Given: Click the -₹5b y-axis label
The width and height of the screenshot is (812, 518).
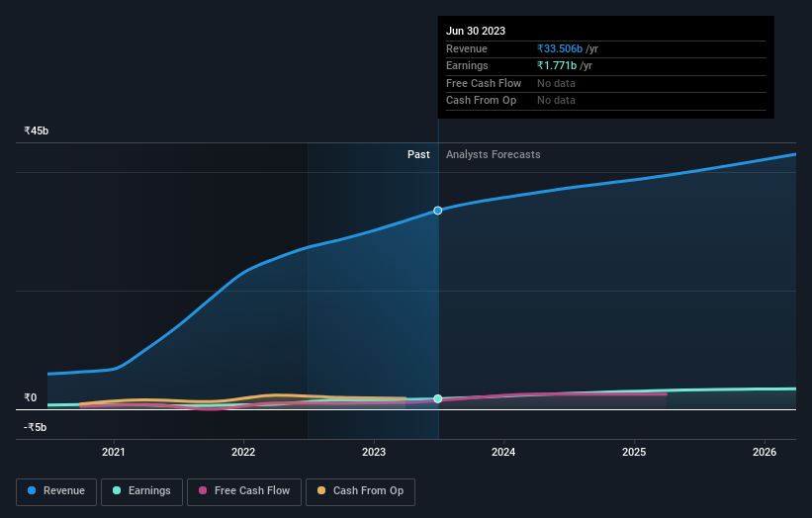Looking at the screenshot, I should point(36,427).
